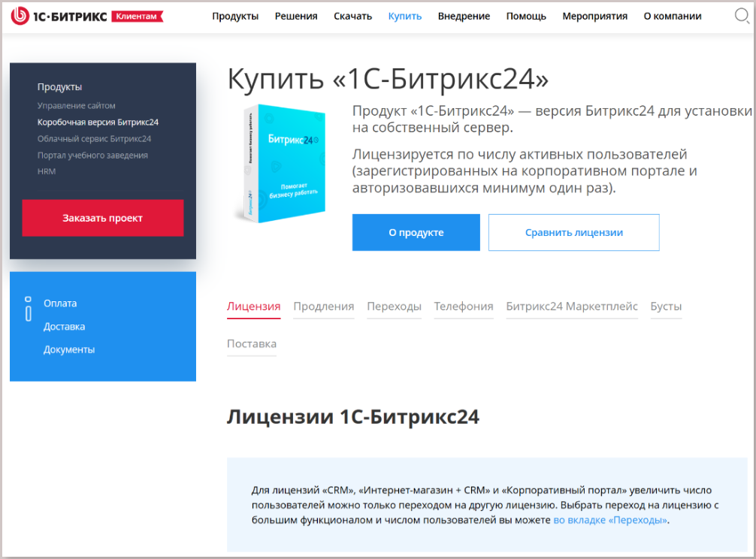Select the Лицензия tab
This screenshot has height=559, width=756.
pyautogui.click(x=253, y=307)
